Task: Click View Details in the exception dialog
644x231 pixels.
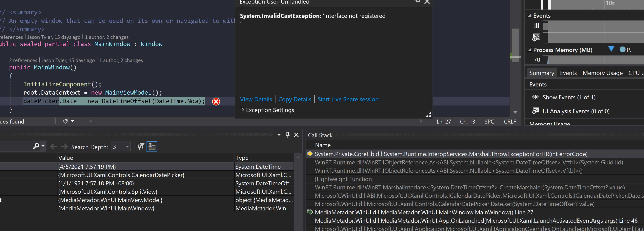Action: tap(256, 99)
